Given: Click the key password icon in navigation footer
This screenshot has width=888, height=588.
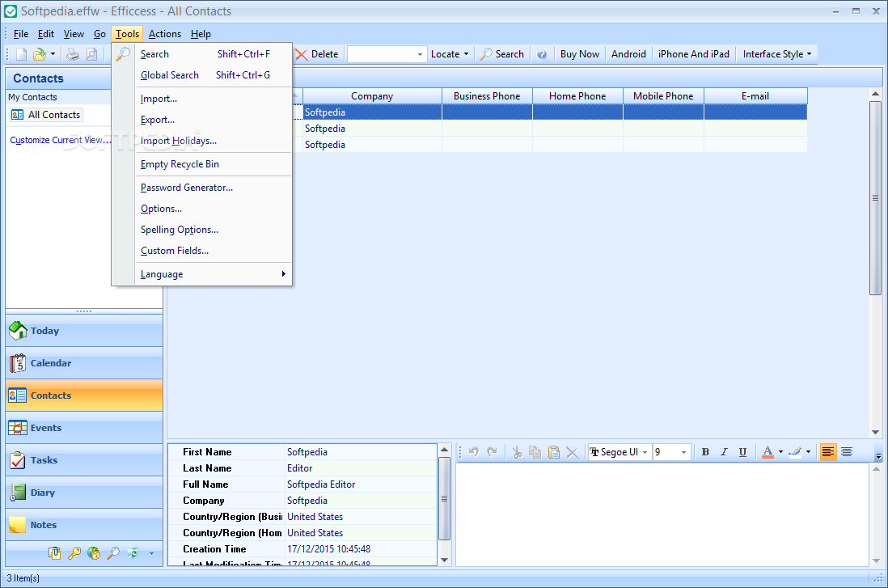Looking at the screenshot, I should (x=74, y=553).
